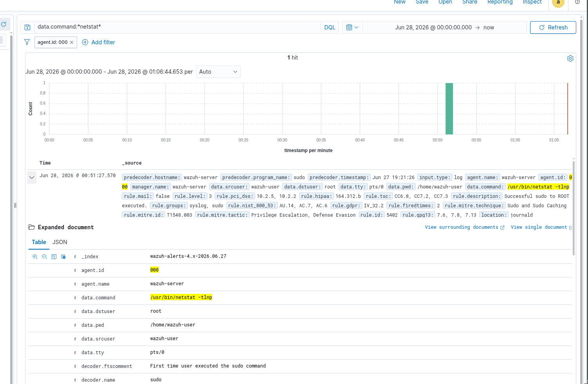This screenshot has width=588, height=384.
Task: Click the decoder.ftscomment field name
Action: 107,366
